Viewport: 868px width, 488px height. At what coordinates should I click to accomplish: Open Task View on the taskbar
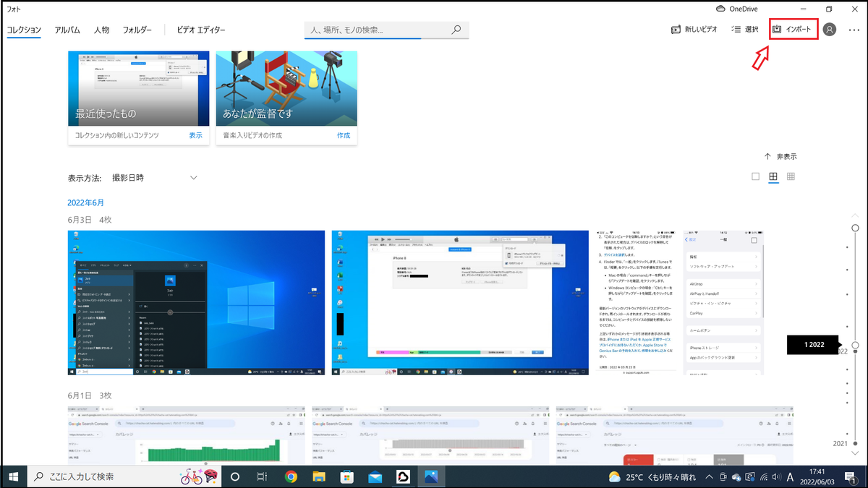click(x=263, y=476)
